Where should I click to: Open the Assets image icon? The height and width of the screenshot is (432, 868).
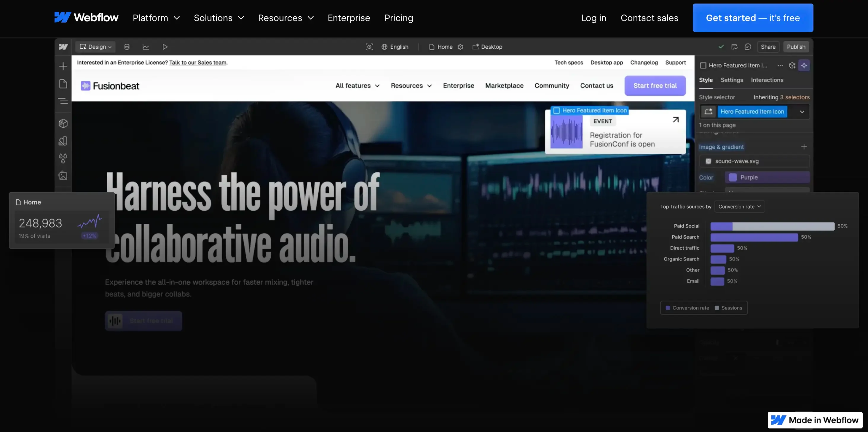63,176
